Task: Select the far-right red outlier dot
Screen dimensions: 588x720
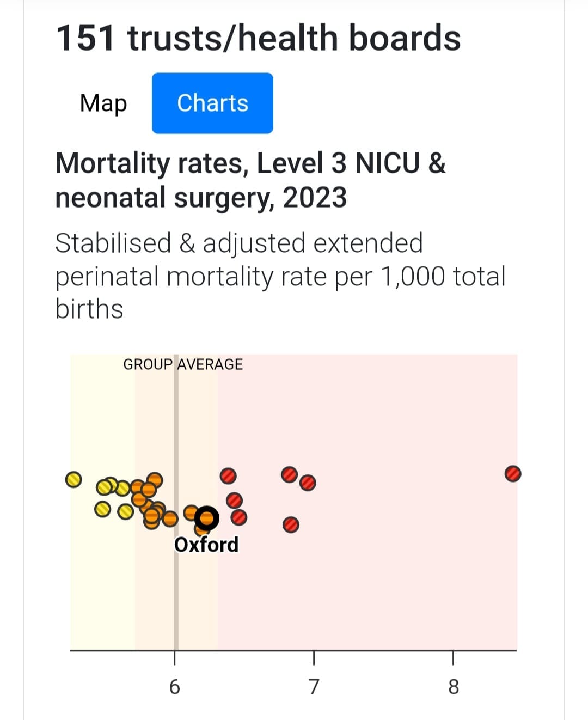Action: (x=512, y=474)
